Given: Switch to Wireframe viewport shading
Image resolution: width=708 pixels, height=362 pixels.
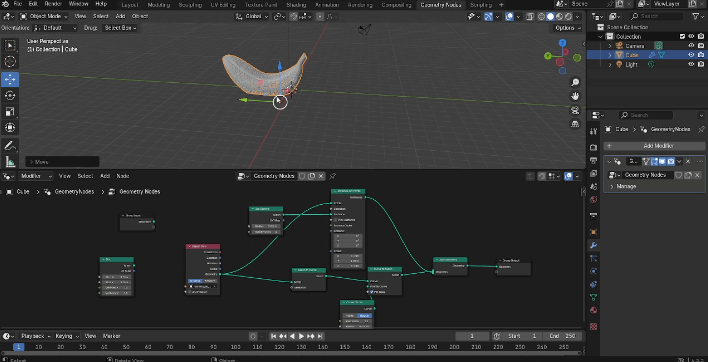Looking at the screenshot, I should (x=541, y=17).
